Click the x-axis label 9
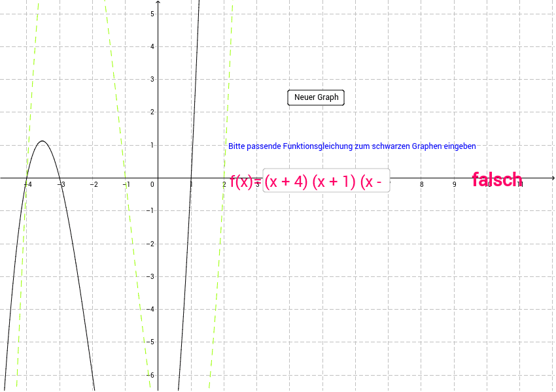 [x=454, y=184]
